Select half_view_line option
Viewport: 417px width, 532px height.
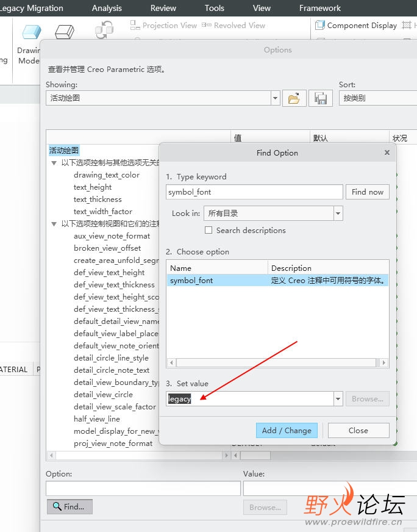[x=96, y=419]
